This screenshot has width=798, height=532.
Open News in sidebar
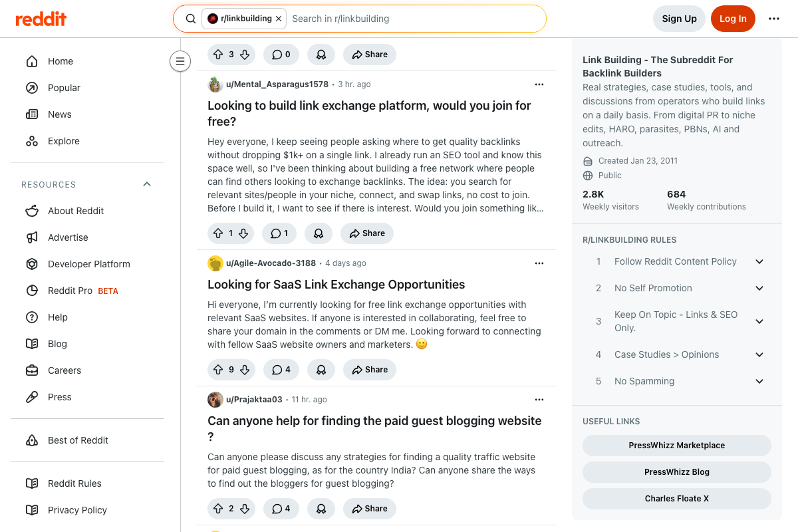(87, 114)
